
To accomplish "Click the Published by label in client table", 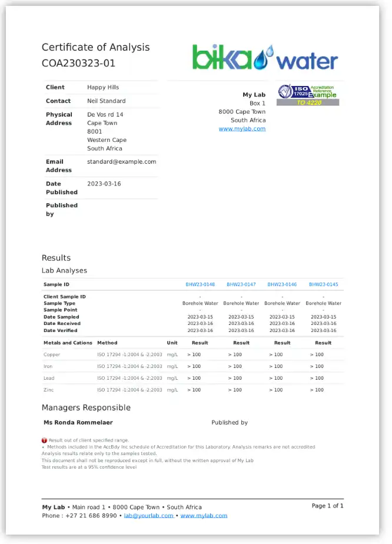I will [x=62, y=210].
